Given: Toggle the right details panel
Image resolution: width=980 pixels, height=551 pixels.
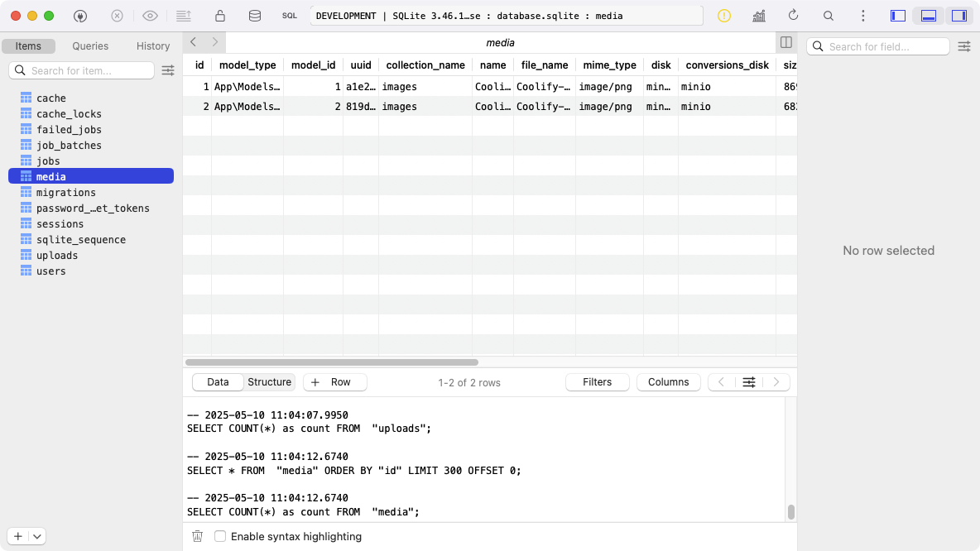Looking at the screenshot, I should 959,16.
